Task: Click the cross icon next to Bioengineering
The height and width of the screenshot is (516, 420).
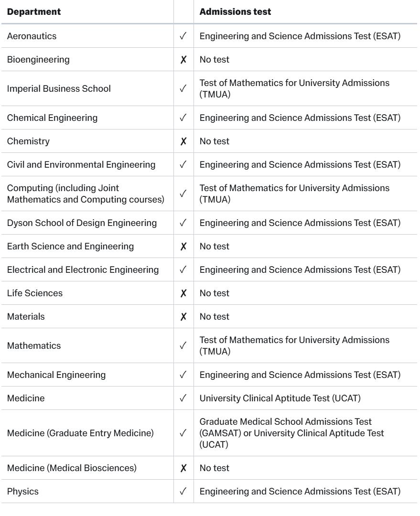Action: (x=183, y=60)
